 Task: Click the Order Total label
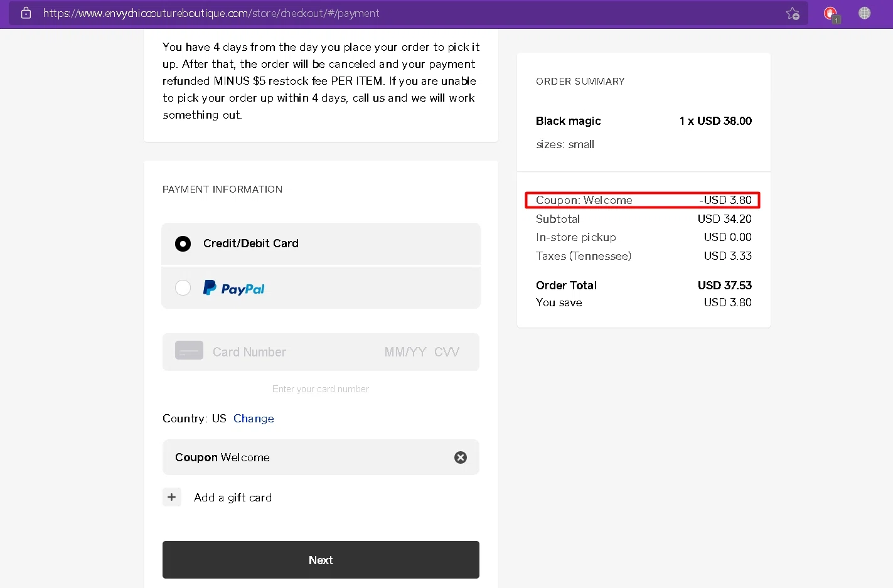[x=566, y=286]
